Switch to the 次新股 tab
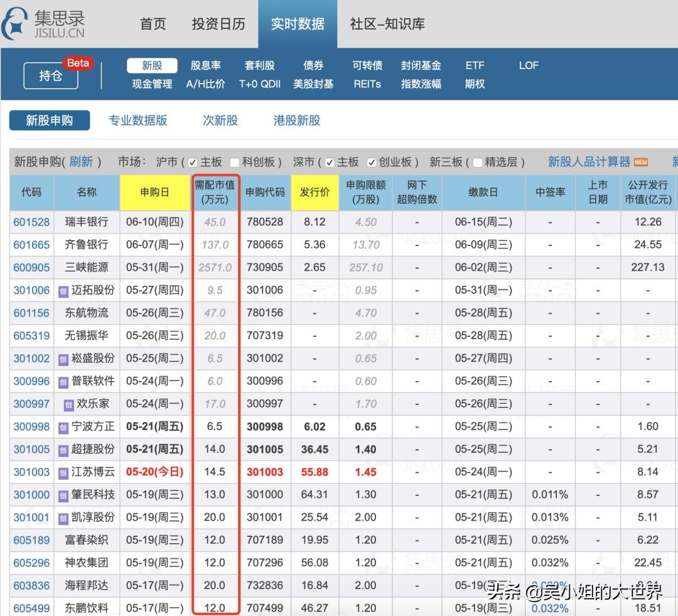Screen dimensions: 678x616 click(x=220, y=120)
